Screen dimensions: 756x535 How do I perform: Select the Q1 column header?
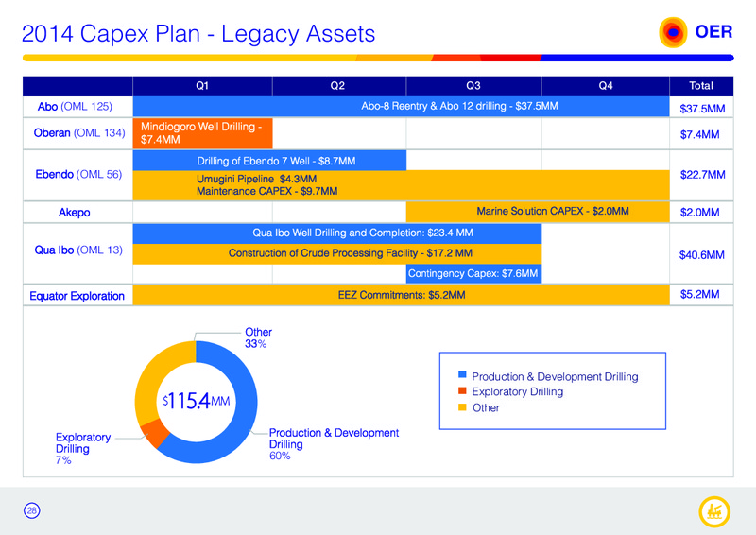tap(202, 86)
